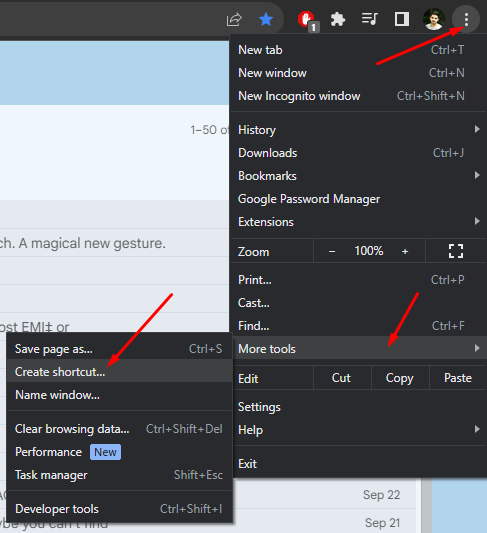Select New tab menu item

tap(359, 50)
